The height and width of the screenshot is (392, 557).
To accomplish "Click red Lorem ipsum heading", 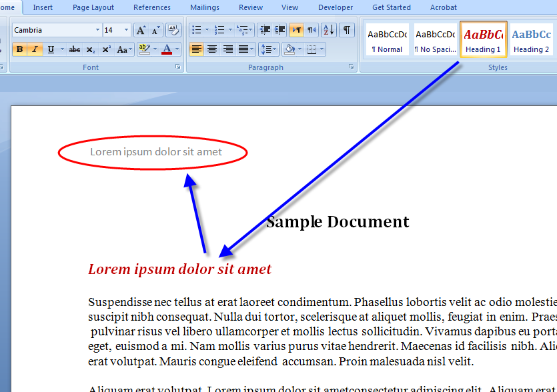I will 179,269.
